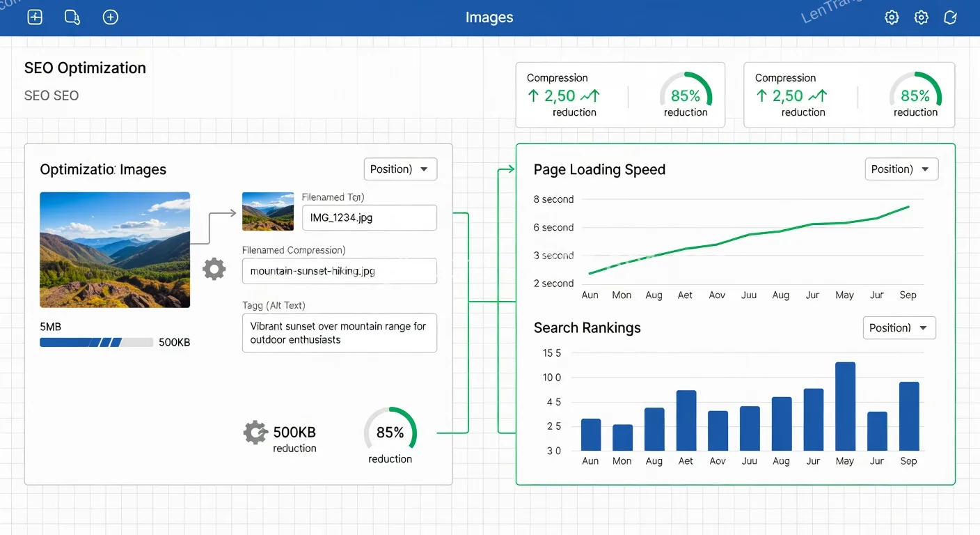The image size is (980, 535).
Task: Click the Tagg (Alt Text) label
Action: tap(274, 305)
